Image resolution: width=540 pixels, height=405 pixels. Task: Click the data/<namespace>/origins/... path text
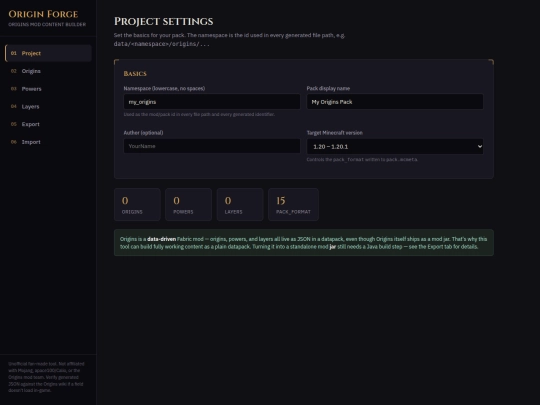(x=162, y=44)
